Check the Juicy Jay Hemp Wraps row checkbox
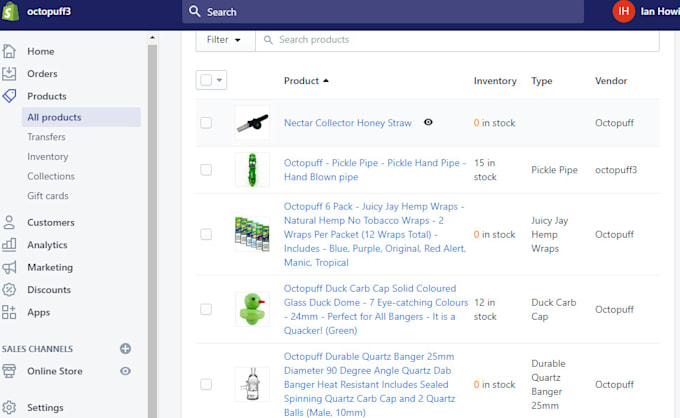 click(206, 234)
